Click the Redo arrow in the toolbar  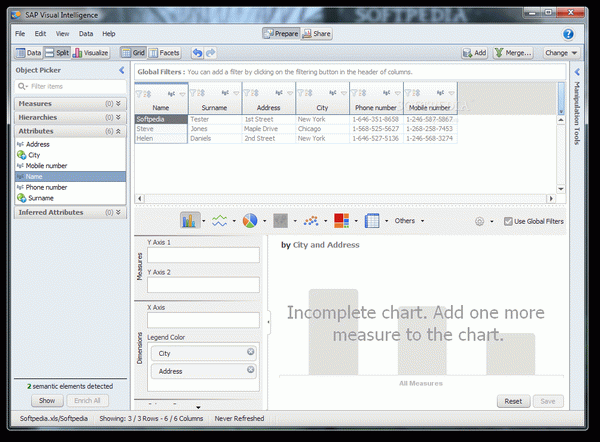pyautogui.click(x=211, y=53)
